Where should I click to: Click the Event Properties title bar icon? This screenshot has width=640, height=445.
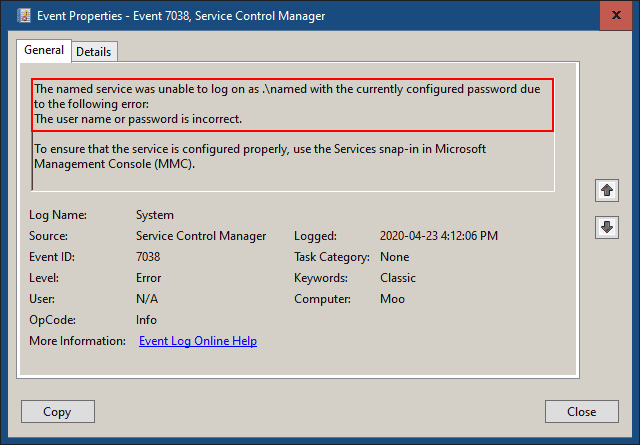(x=23, y=16)
